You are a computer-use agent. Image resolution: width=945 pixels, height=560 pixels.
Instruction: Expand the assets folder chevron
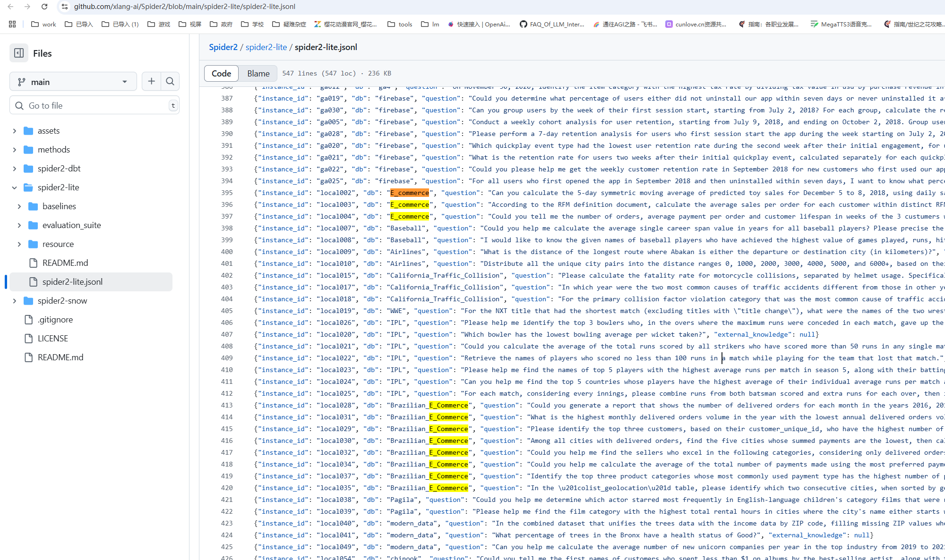pyautogui.click(x=15, y=131)
